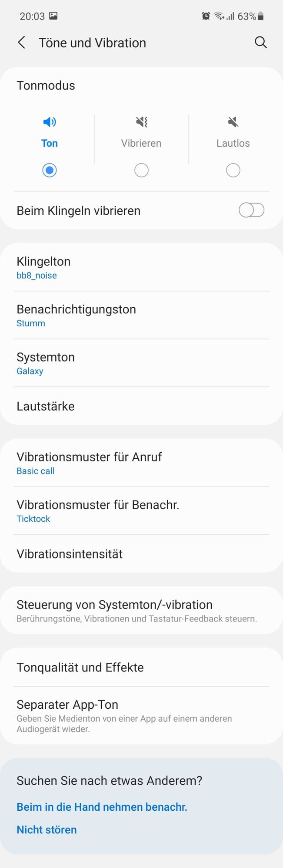Viewport: 283px width, 868px height.
Task: Select the Ton radio button
Action: pyautogui.click(x=50, y=170)
